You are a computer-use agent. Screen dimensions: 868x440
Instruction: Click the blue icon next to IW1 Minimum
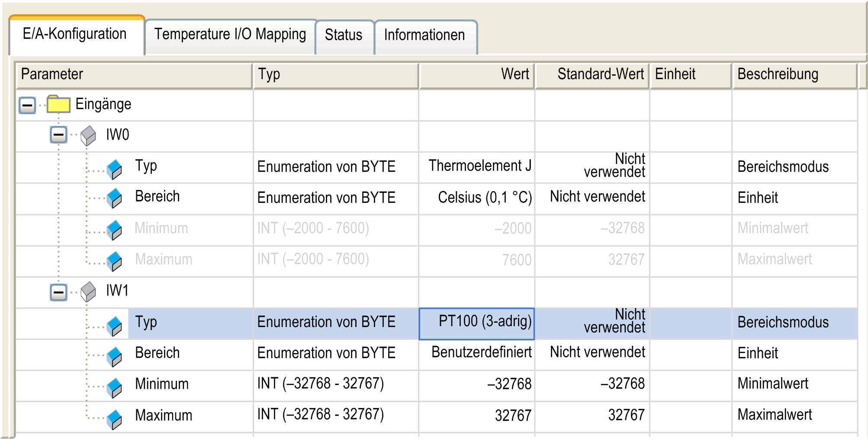click(114, 387)
